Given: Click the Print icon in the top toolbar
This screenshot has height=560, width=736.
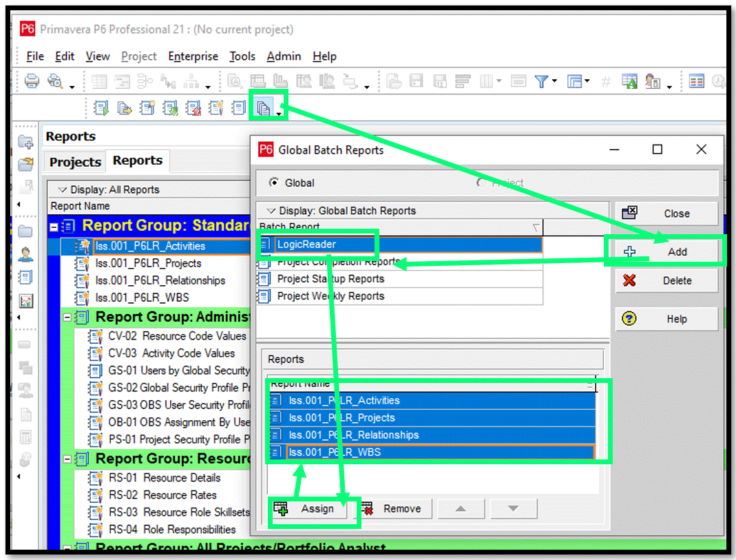Looking at the screenshot, I should coord(32,81).
